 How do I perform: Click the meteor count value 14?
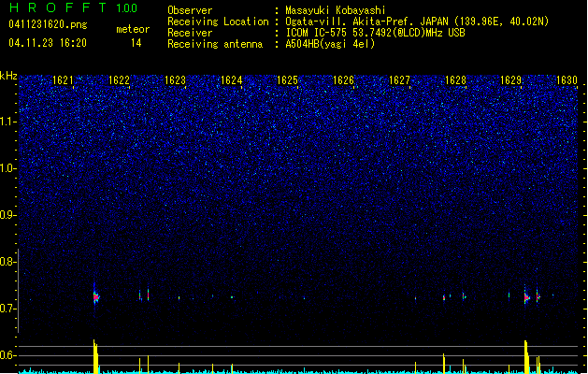tap(136, 43)
